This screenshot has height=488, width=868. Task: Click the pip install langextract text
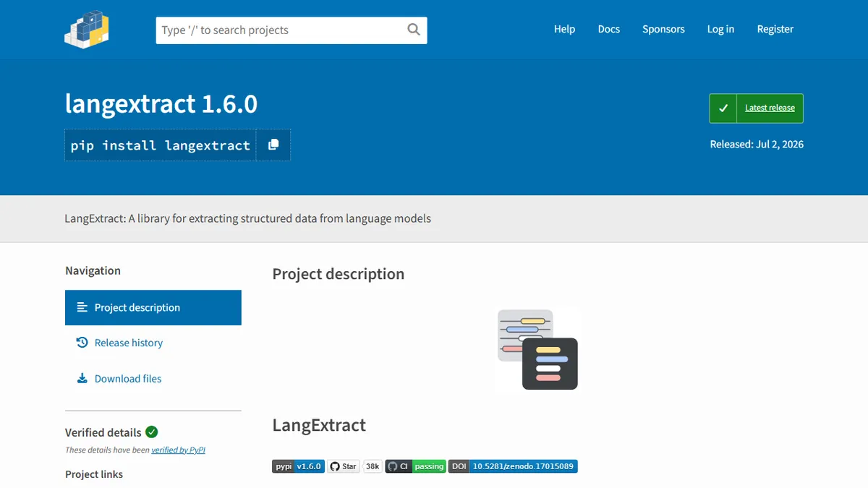161,145
